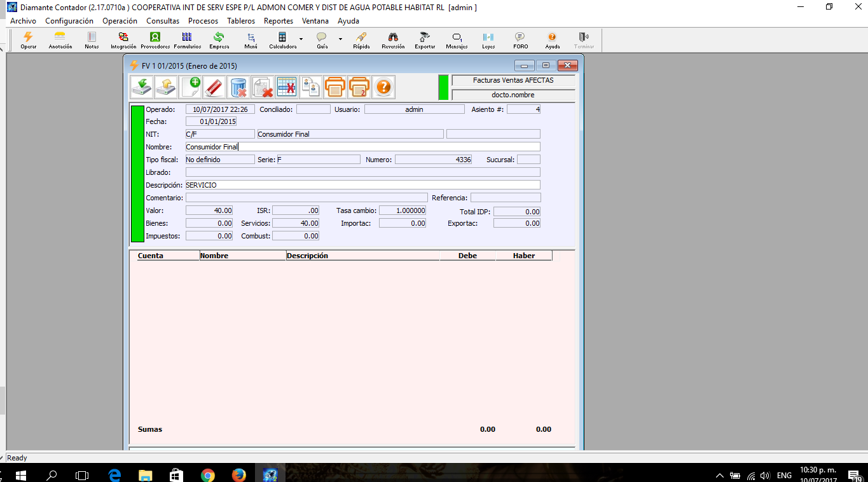The height and width of the screenshot is (482, 868).
Task: Open the Exportar tool in the toolbar
Action: coord(425,41)
